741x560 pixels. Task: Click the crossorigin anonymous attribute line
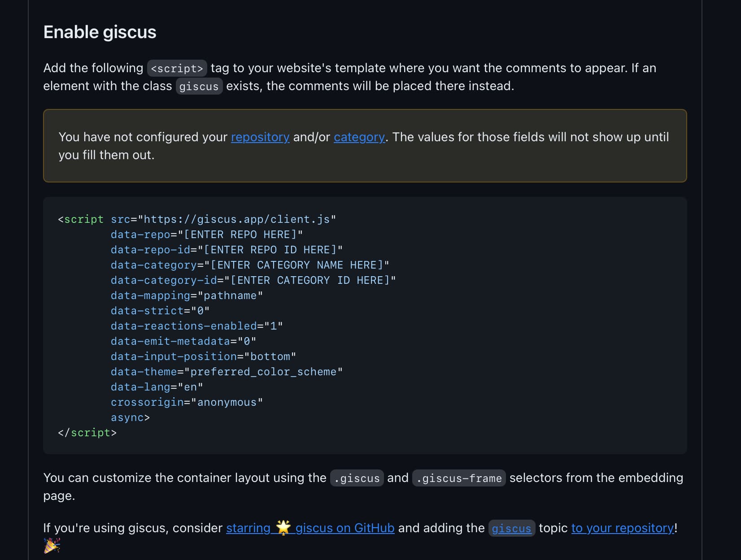[x=186, y=402]
